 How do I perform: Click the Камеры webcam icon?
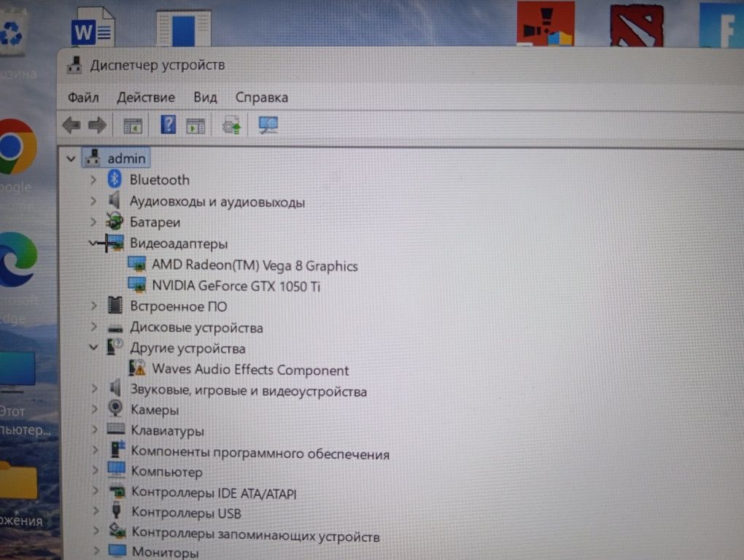tap(115, 408)
